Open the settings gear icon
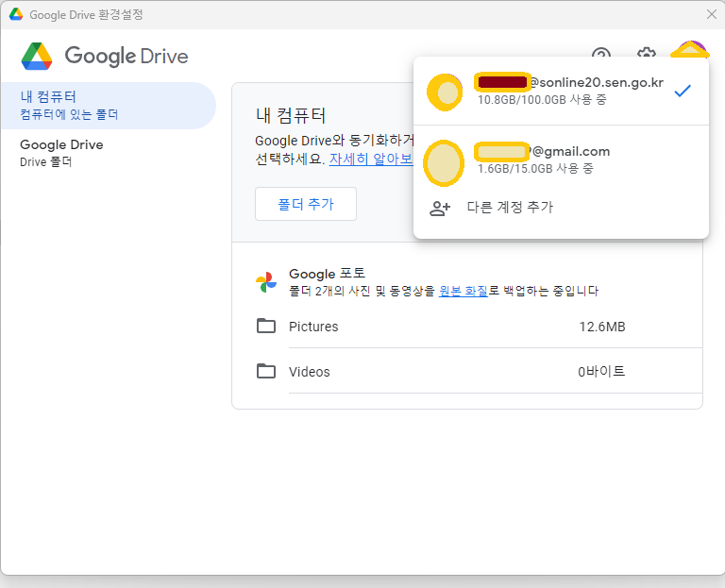725x588 pixels. (646, 52)
